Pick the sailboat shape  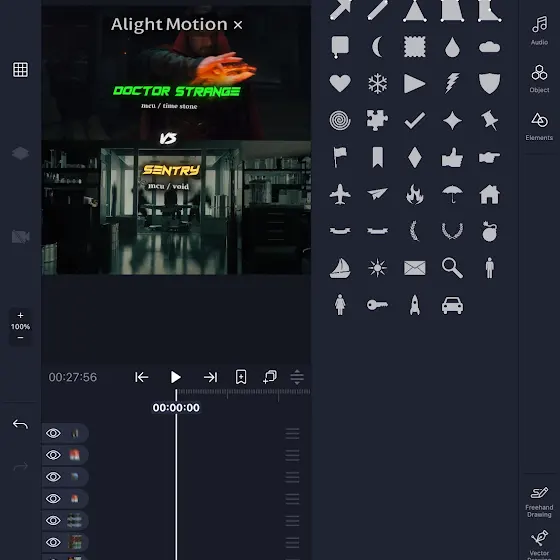coord(340,268)
